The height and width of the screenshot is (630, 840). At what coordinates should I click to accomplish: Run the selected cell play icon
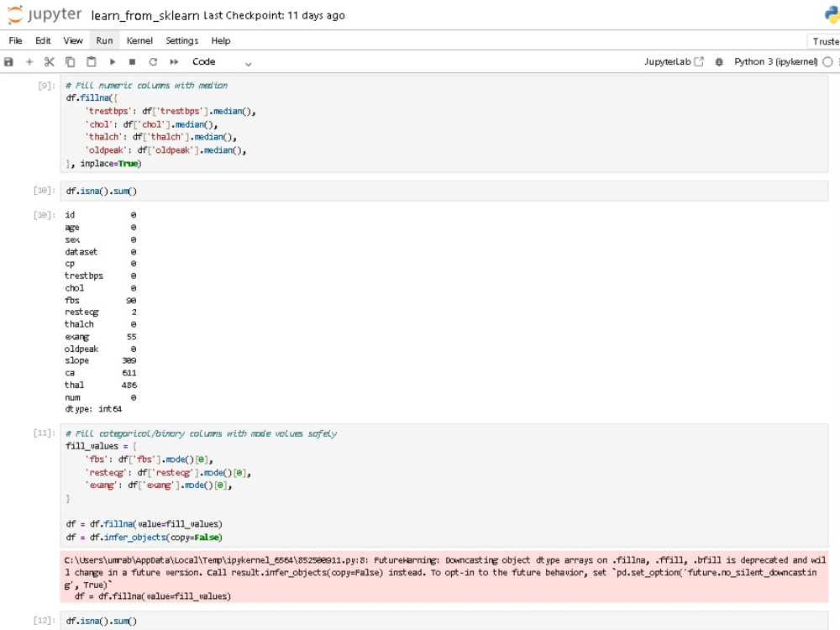[x=113, y=62]
